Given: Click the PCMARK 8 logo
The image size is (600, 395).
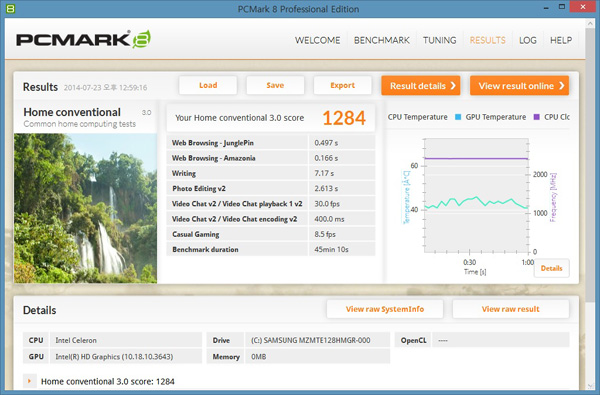Looking at the screenshot, I should (x=83, y=39).
